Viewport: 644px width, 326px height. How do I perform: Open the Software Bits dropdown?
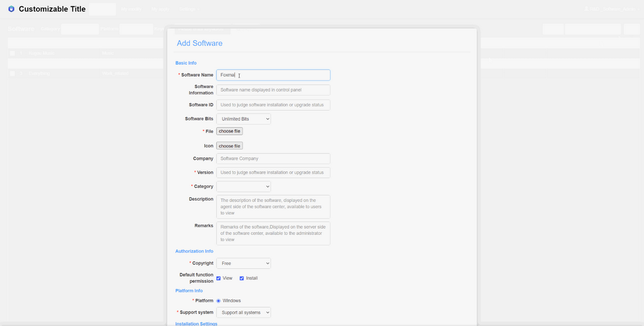tap(243, 119)
